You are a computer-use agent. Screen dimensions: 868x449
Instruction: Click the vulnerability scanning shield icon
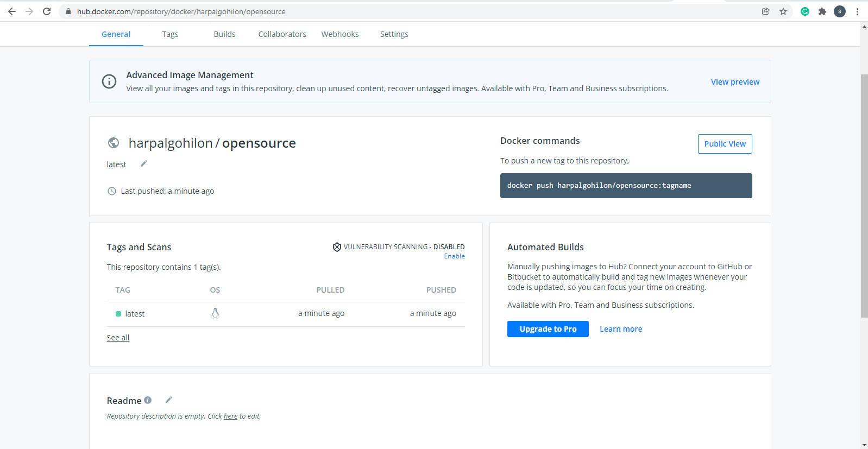[337, 247]
